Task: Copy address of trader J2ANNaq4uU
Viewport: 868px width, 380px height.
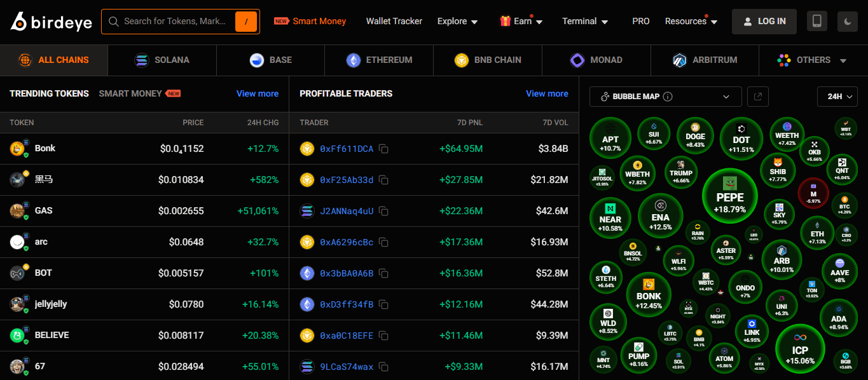Action: click(383, 211)
